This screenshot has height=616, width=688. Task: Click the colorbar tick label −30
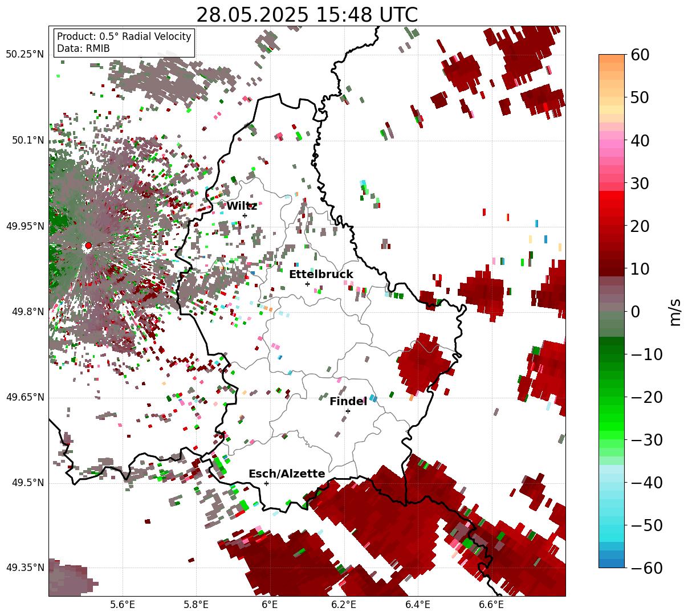pos(647,440)
